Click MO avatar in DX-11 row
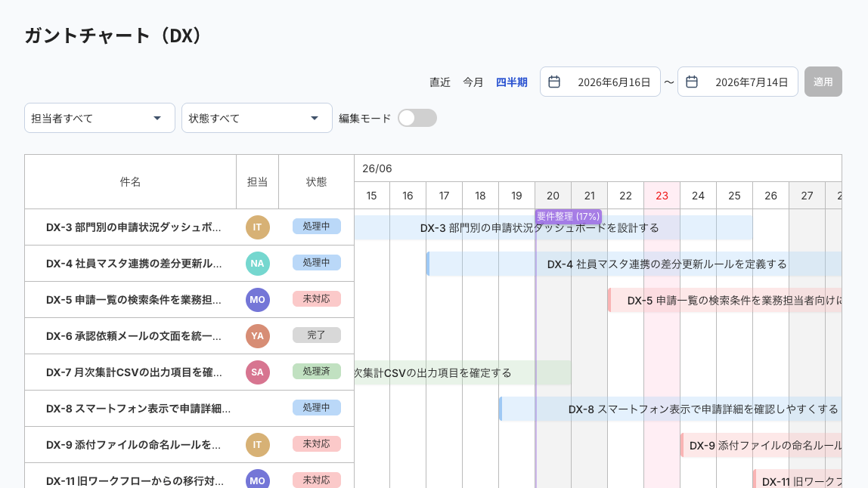This screenshot has height=488, width=868. click(257, 479)
